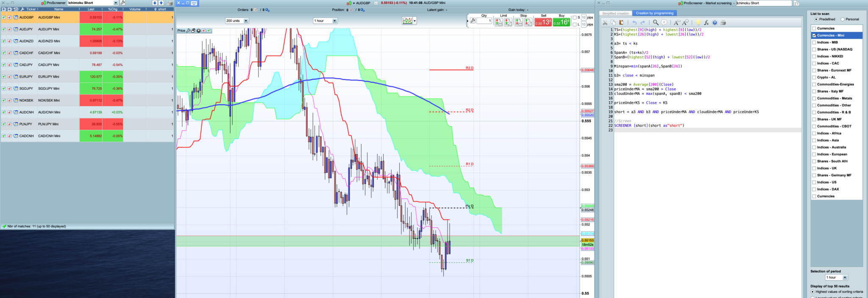Open chart icon for AUDNZD row
The height and width of the screenshot is (298, 868).
click(16, 41)
